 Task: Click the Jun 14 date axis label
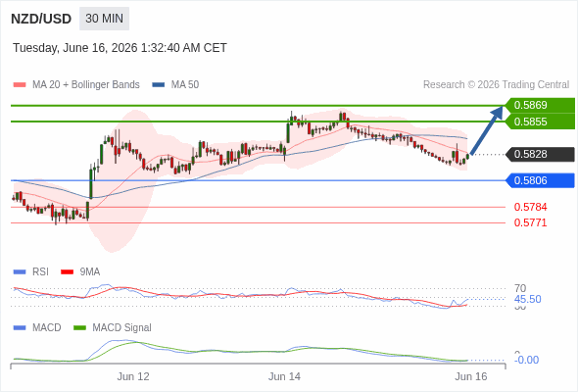(284, 377)
